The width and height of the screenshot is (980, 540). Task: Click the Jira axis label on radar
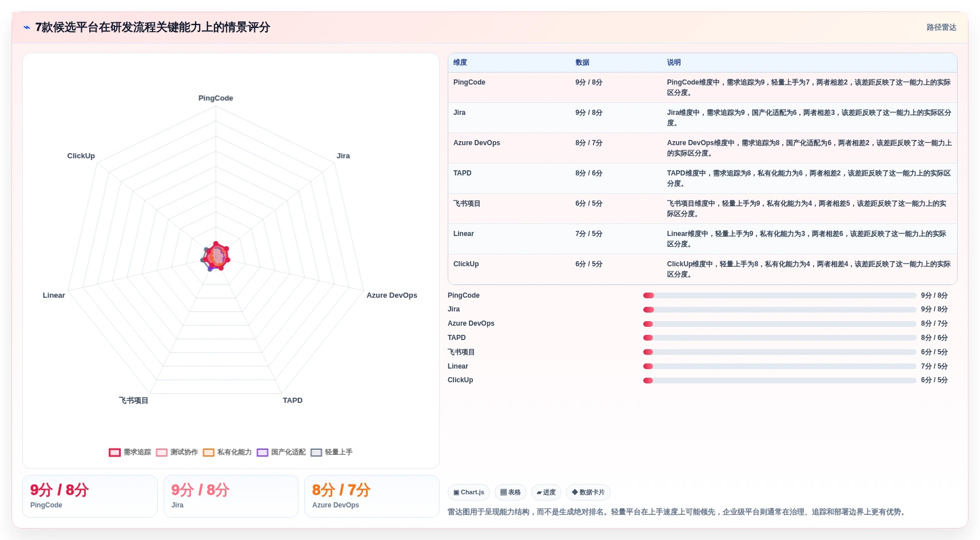pos(343,156)
